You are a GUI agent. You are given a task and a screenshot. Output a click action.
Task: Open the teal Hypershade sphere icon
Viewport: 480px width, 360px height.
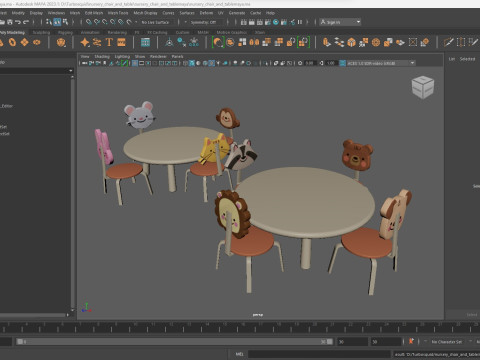pyautogui.click(x=276, y=22)
